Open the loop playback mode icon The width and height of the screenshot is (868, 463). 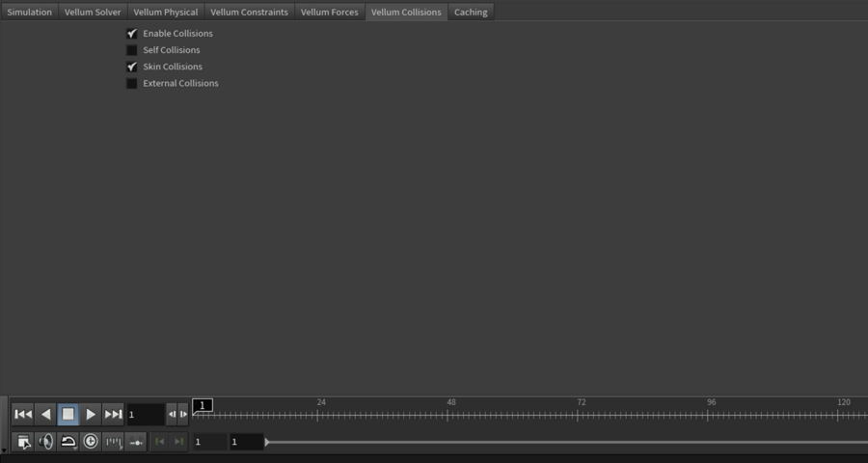click(x=68, y=442)
